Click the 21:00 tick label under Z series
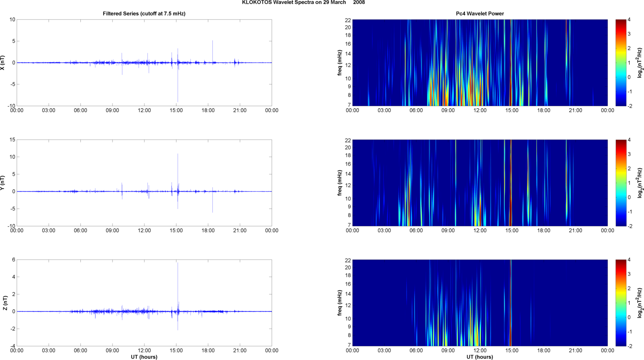This screenshot has height=360, width=644. click(x=239, y=351)
